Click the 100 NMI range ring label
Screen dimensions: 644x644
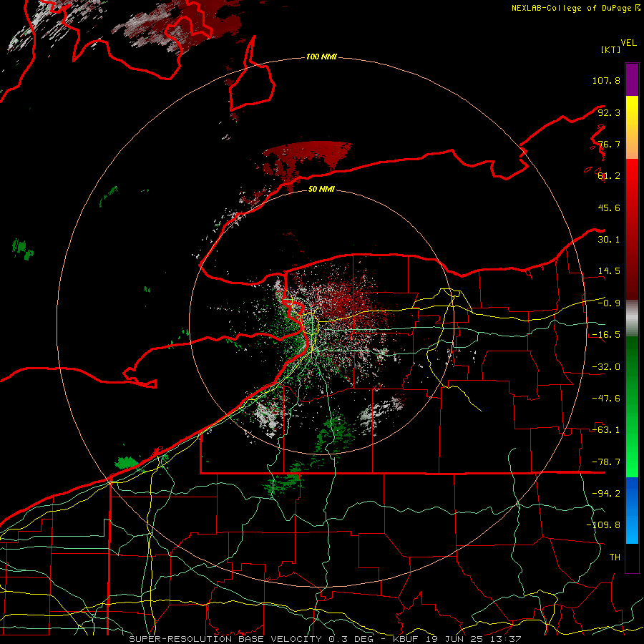coord(321,57)
